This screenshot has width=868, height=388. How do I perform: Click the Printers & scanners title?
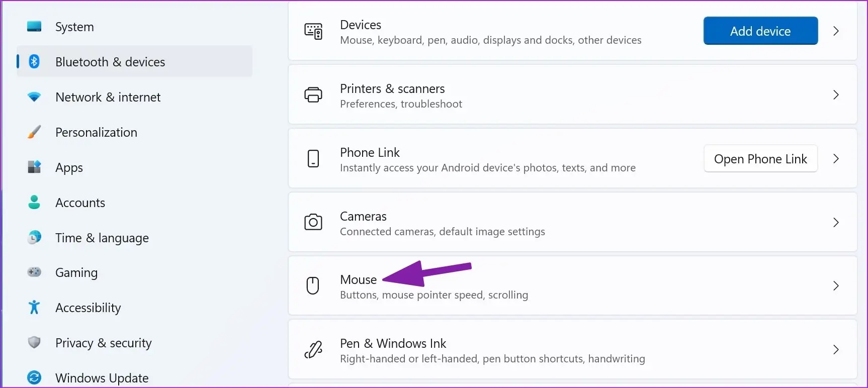[392, 88]
